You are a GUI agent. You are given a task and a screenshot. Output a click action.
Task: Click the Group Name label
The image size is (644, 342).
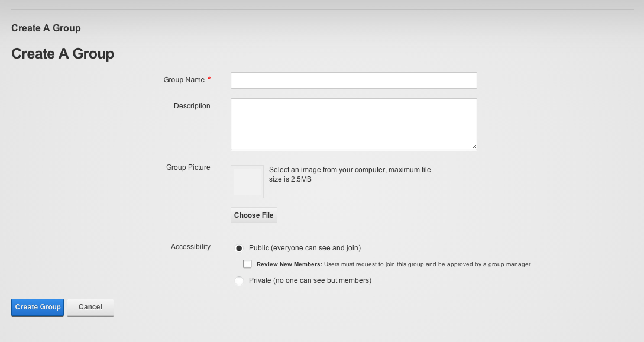(x=184, y=80)
